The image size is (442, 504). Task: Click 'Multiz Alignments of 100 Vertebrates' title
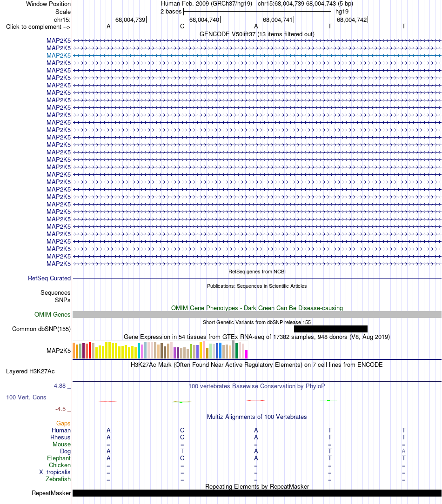coord(257,417)
